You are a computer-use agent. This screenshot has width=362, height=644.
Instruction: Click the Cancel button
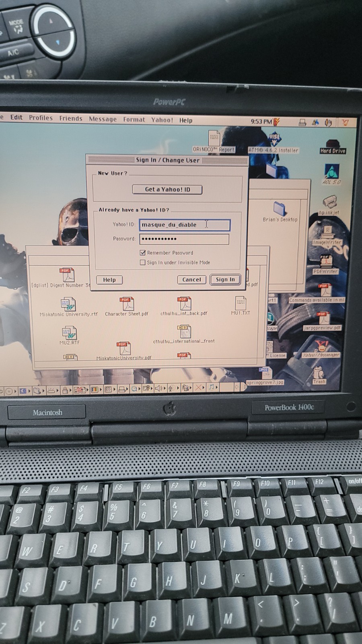(191, 279)
